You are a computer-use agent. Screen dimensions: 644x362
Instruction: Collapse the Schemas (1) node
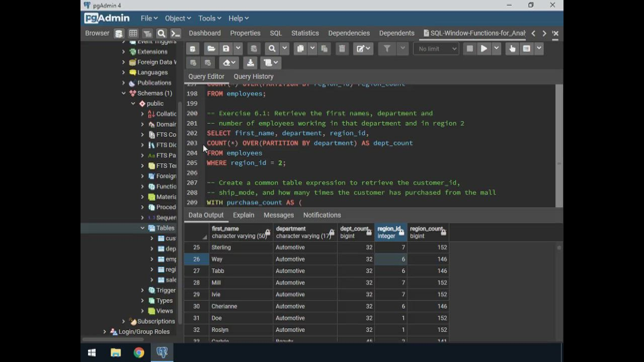pos(123,93)
